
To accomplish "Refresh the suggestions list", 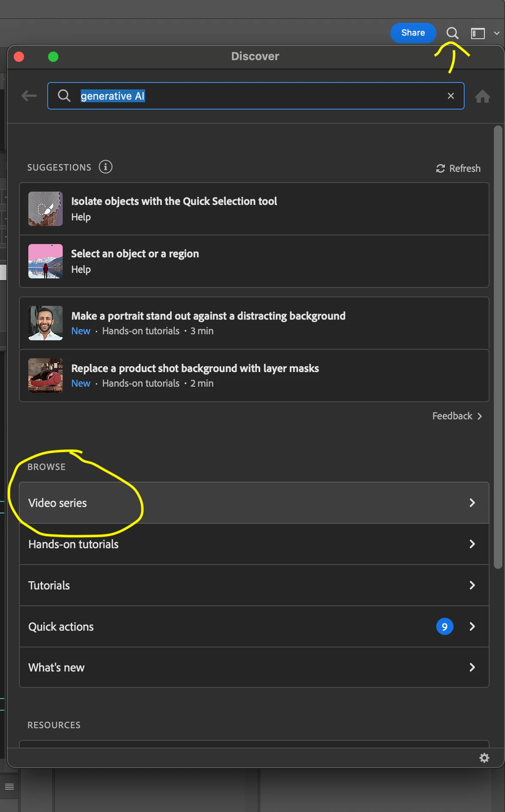I will [458, 168].
